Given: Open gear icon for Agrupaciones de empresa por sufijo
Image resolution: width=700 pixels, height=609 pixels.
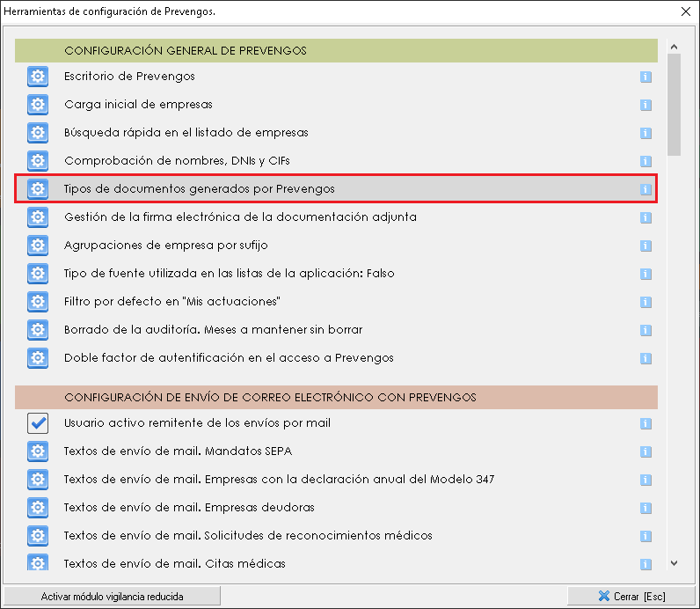Looking at the screenshot, I should point(38,246).
